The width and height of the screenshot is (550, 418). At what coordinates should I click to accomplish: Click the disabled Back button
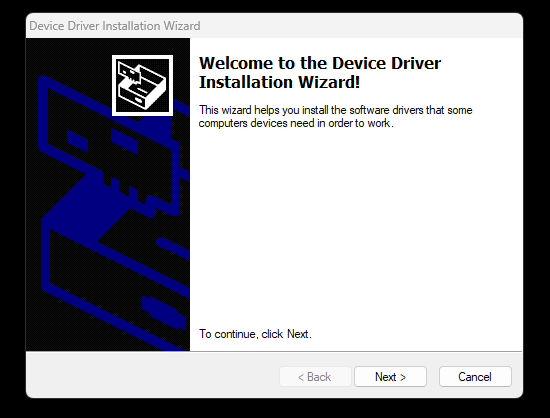pyautogui.click(x=315, y=377)
